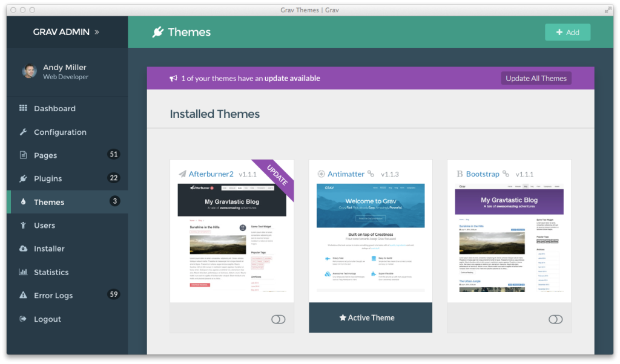620x364 pixels.
Task: Open Dashboard menu item
Action: point(67,108)
